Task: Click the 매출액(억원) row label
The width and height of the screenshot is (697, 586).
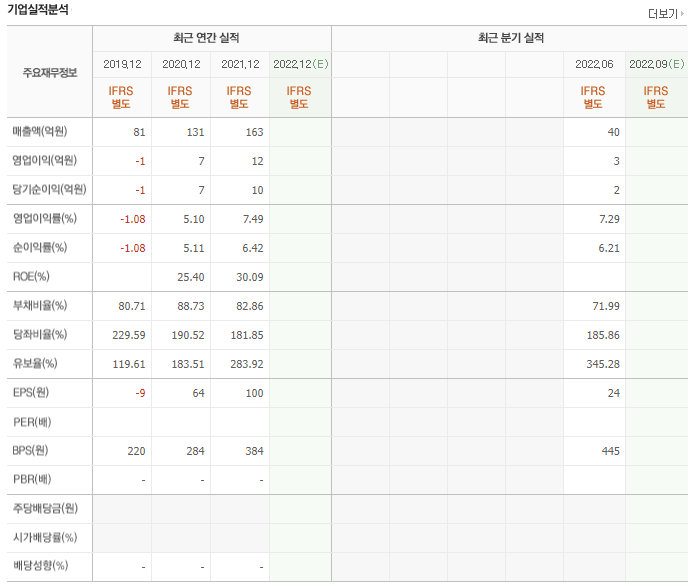Action: click(40, 132)
